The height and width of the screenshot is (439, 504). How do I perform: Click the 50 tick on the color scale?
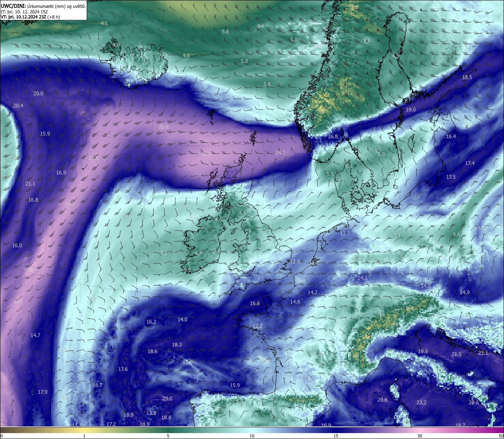point(501,436)
